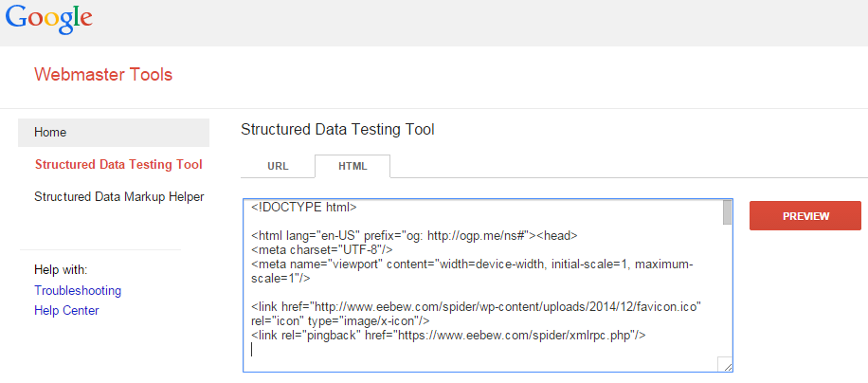Open Structured Data Markup Helper
Viewport: 868px width, 383px height.
click(x=119, y=196)
